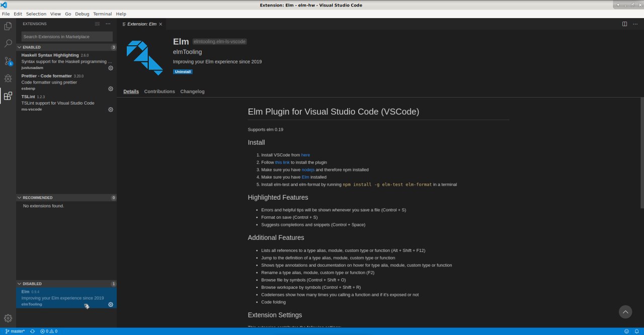The height and width of the screenshot is (335, 644).
Task: Select the disabled Elm 0.9.4 entry
Action: pyautogui.click(x=66, y=298)
